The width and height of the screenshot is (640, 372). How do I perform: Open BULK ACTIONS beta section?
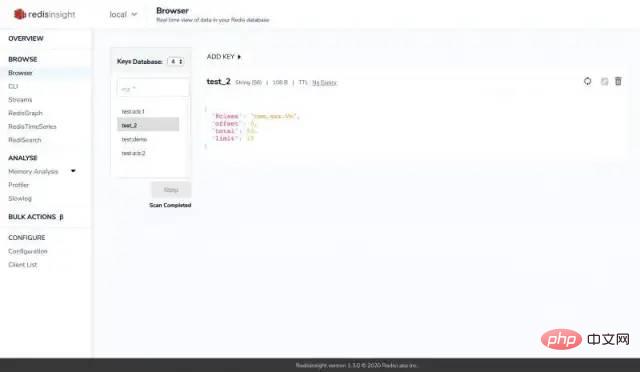pyautogui.click(x=36, y=217)
